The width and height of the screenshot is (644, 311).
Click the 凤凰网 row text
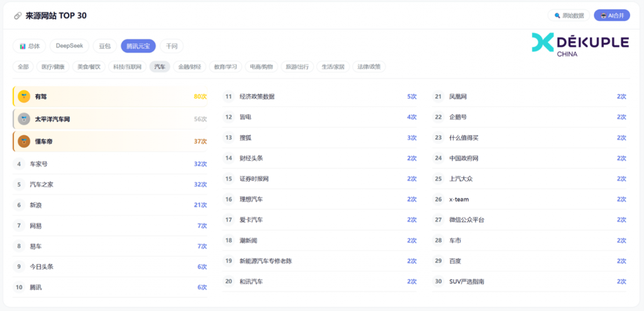tap(458, 97)
